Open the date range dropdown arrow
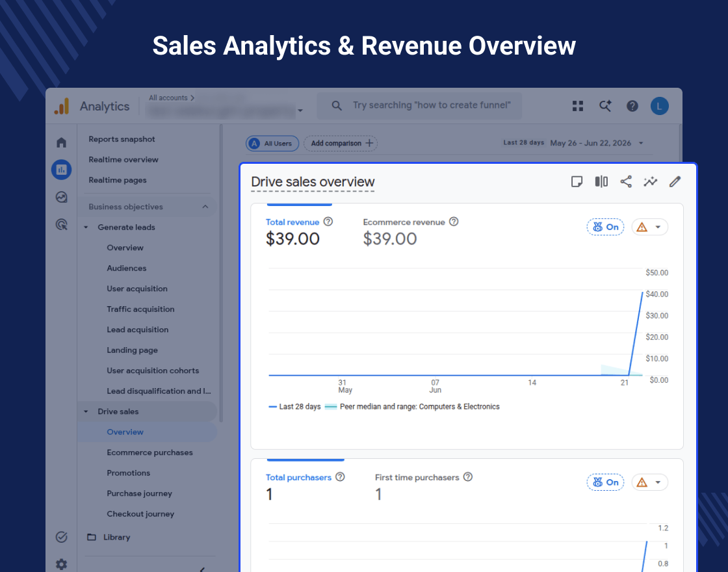Screen dimensions: 728x572 (641, 143)
